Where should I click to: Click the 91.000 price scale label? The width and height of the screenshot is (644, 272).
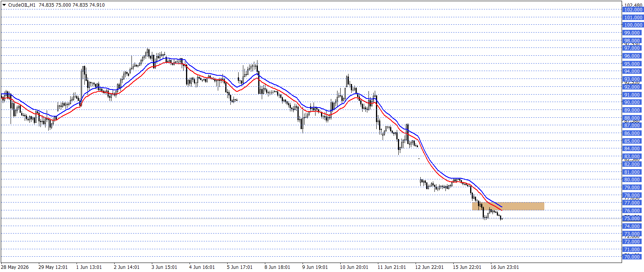click(x=633, y=95)
